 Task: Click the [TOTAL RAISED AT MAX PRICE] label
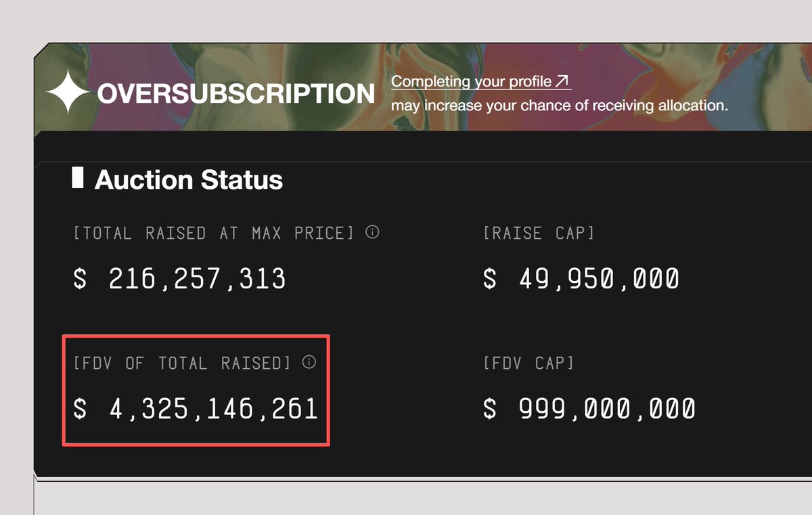(213, 233)
